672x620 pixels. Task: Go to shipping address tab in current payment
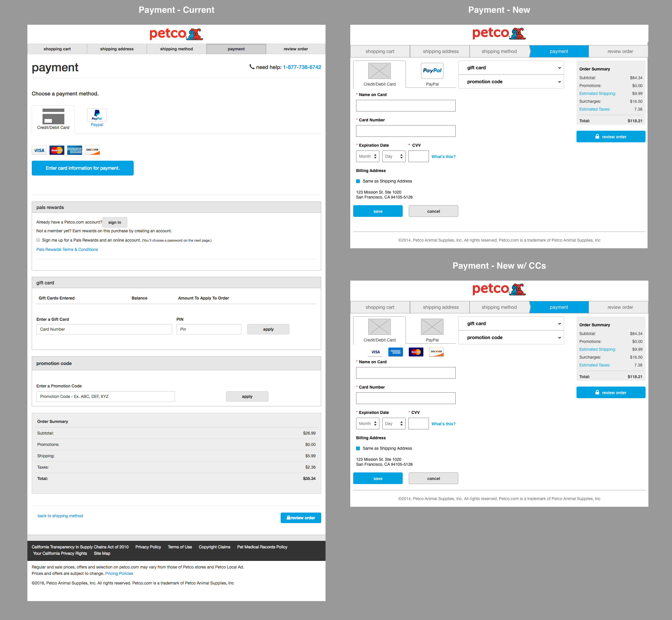(x=117, y=49)
